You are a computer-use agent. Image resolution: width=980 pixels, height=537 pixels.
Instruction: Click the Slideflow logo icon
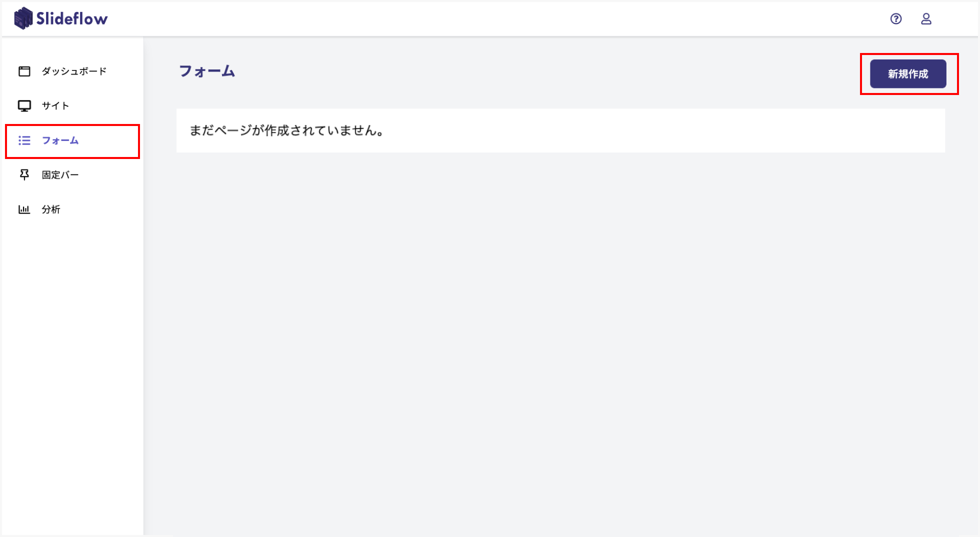point(23,18)
